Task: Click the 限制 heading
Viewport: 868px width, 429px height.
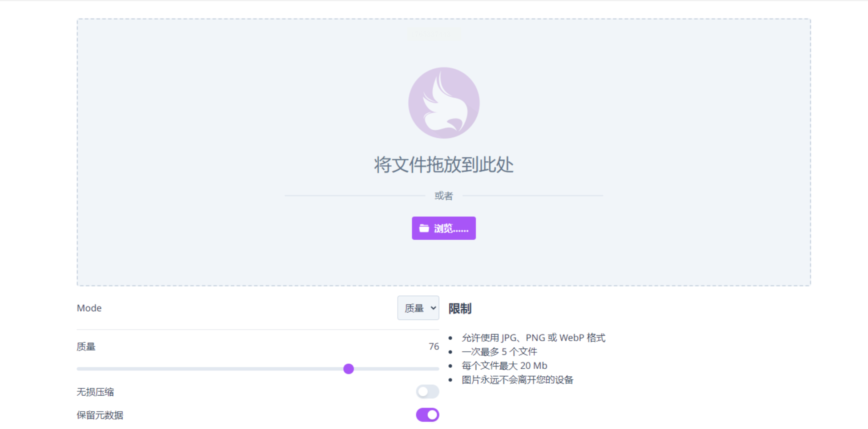Action: [x=460, y=309]
